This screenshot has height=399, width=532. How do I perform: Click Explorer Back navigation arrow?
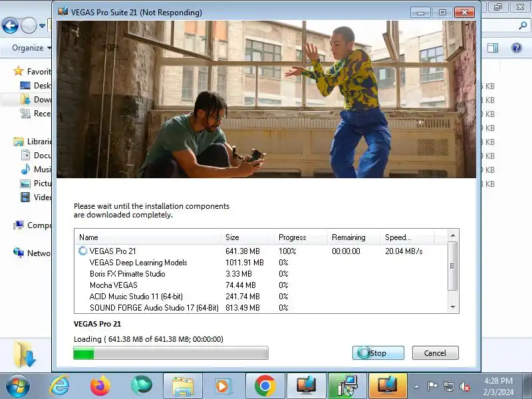[10, 26]
